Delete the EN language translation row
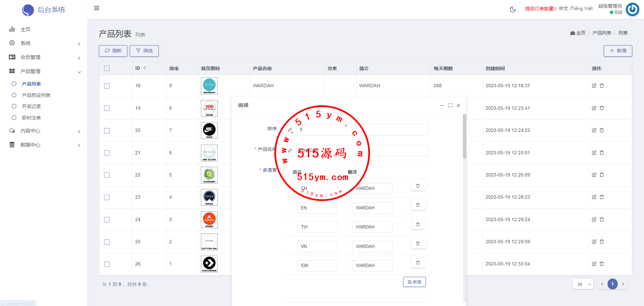Screen dimensions: 644x306 (x=418, y=205)
